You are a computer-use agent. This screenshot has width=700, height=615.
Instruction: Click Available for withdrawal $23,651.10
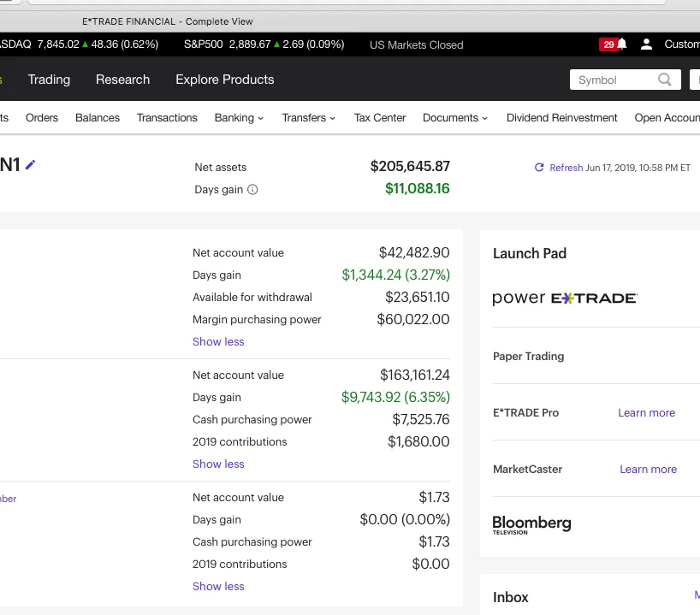tap(418, 297)
